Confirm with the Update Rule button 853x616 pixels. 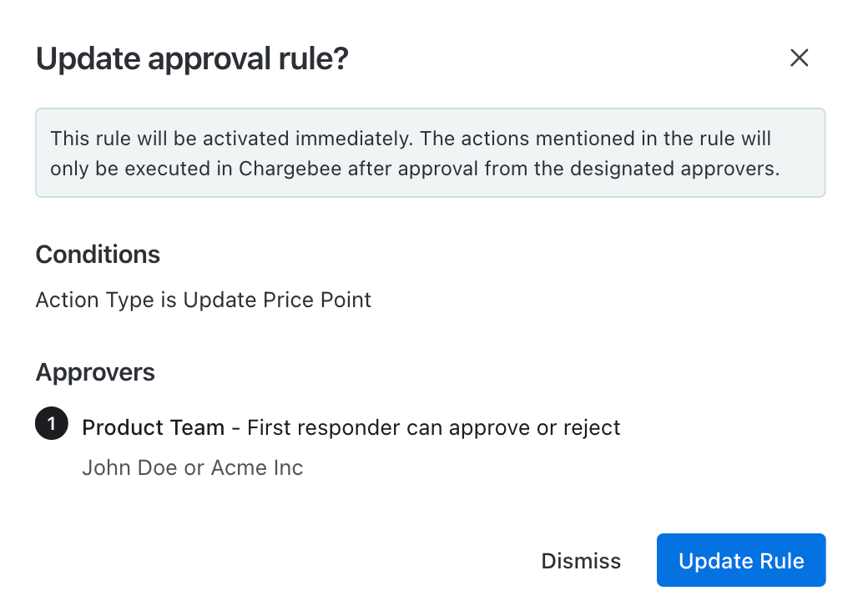740,561
